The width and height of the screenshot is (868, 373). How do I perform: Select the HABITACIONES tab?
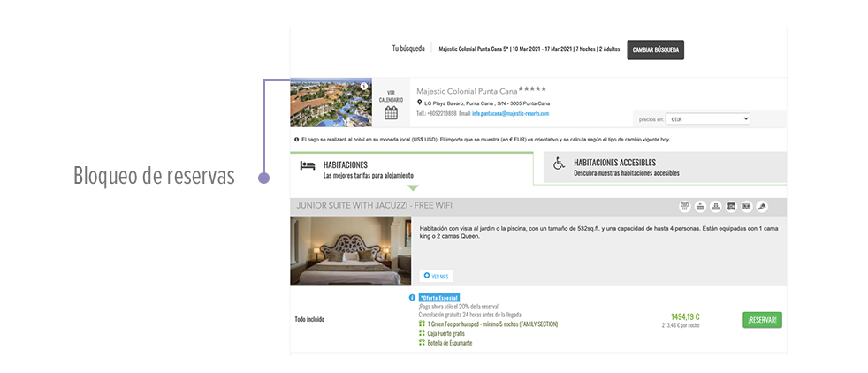411,169
